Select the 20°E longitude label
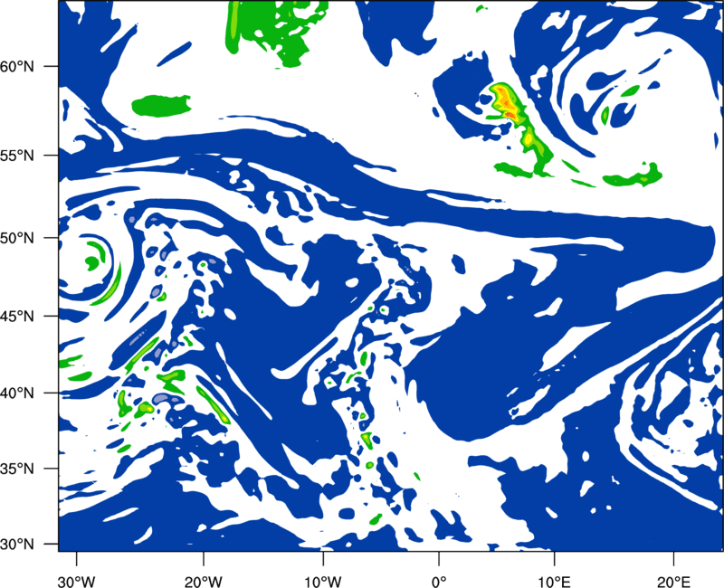724x588 pixels. tap(673, 581)
